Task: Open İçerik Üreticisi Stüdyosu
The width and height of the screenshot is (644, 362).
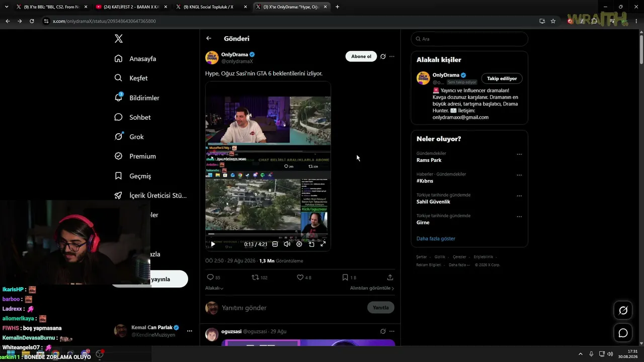Action: point(150,196)
